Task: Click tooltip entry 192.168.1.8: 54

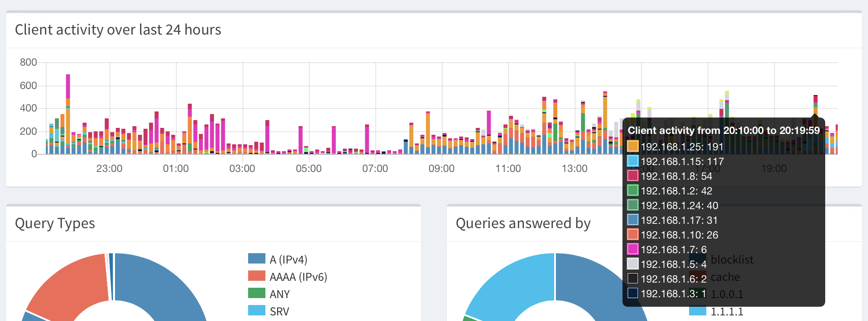Action: tap(677, 176)
